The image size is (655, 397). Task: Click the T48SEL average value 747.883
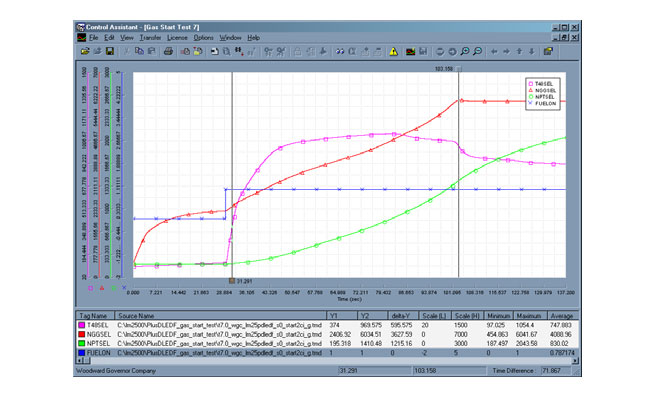561,325
